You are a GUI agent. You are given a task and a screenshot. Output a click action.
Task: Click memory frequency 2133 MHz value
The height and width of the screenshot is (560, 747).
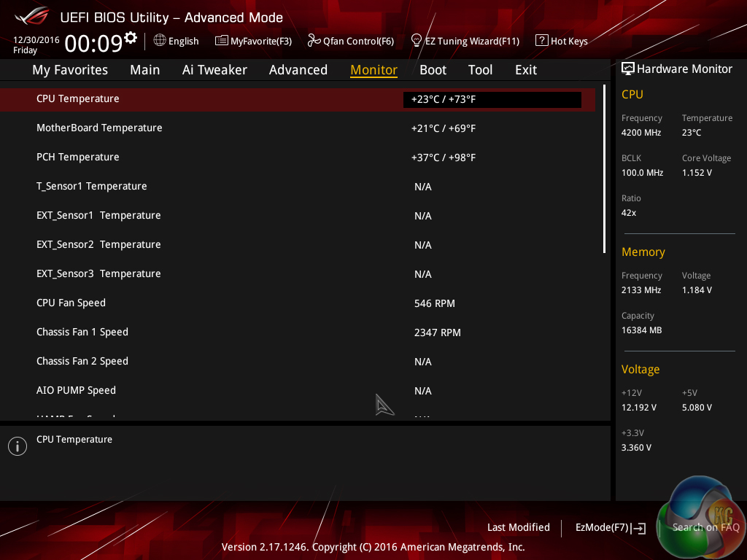641,290
